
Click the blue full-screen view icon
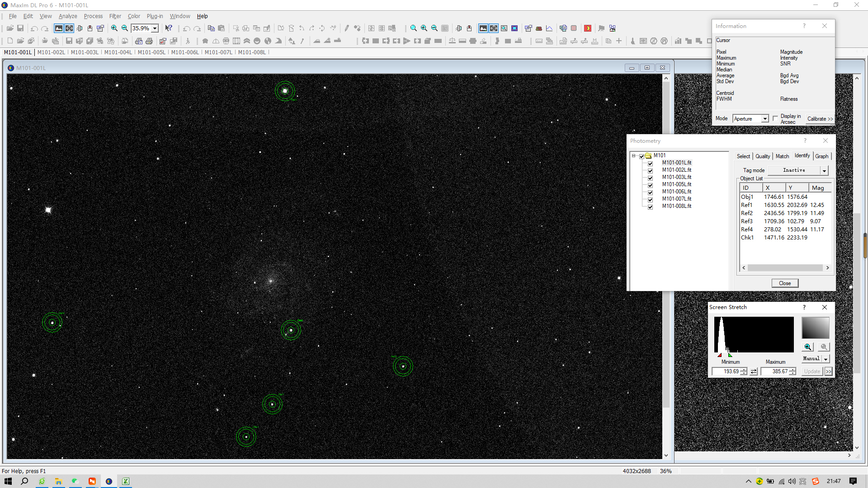click(514, 28)
